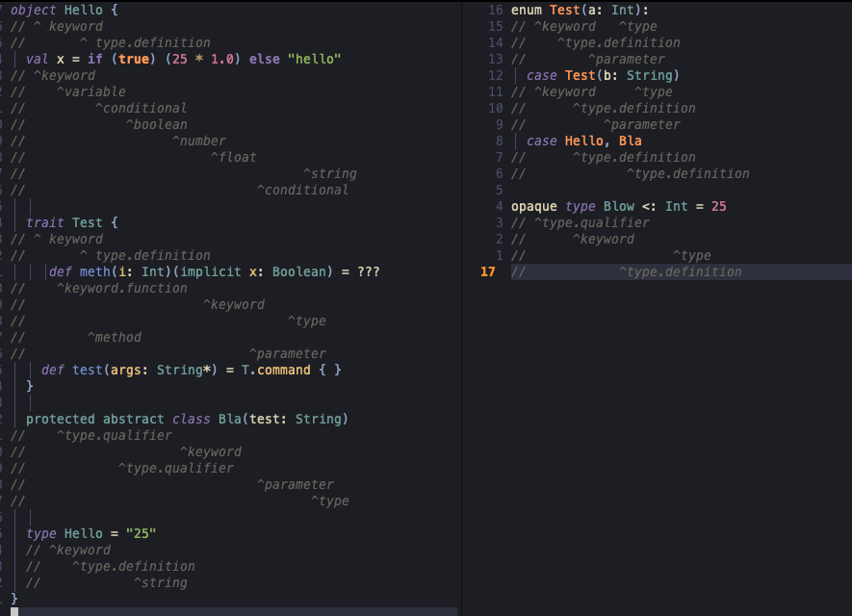The image size is (852, 616).
Task: Click the number literal 25 in opaque type
Action: [719, 206]
